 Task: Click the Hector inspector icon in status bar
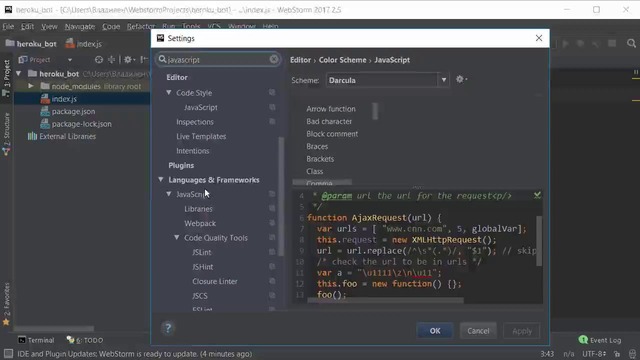(x=632, y=354)
